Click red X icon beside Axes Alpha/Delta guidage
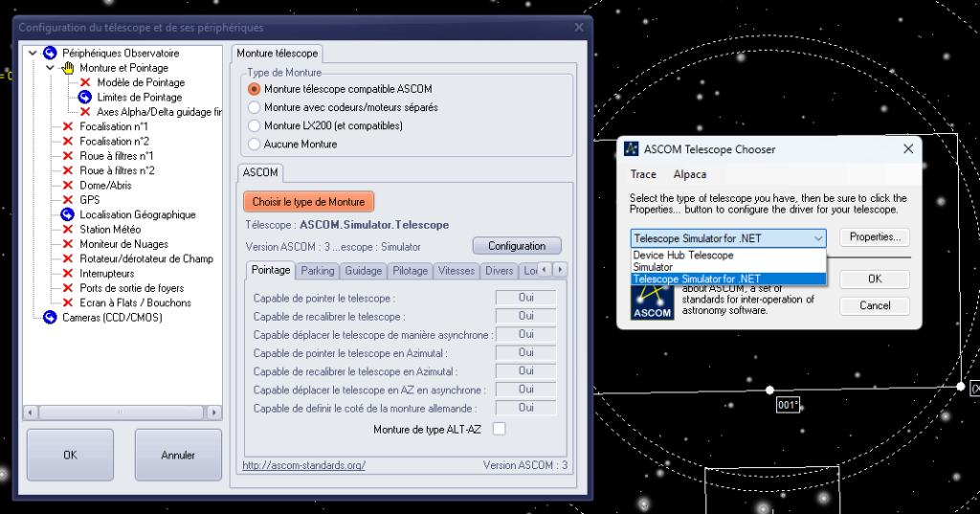This screenshot has width=980, height=514. (85, 112)
